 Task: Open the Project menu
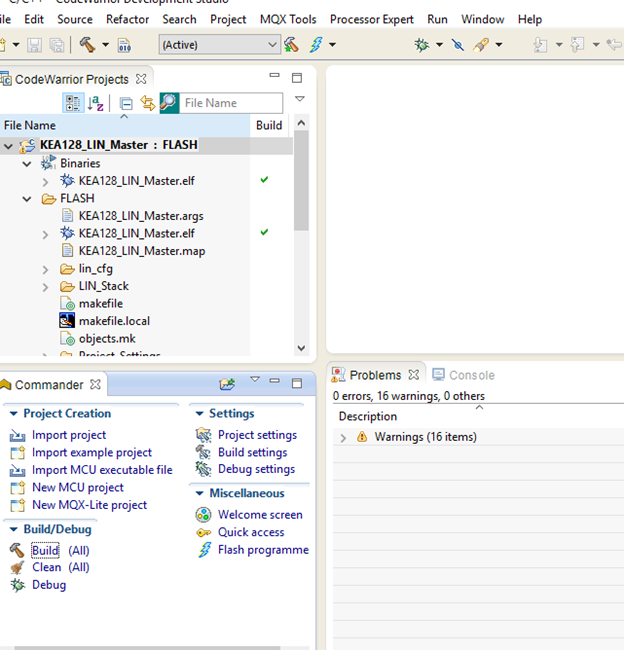(x=228, y=19)
